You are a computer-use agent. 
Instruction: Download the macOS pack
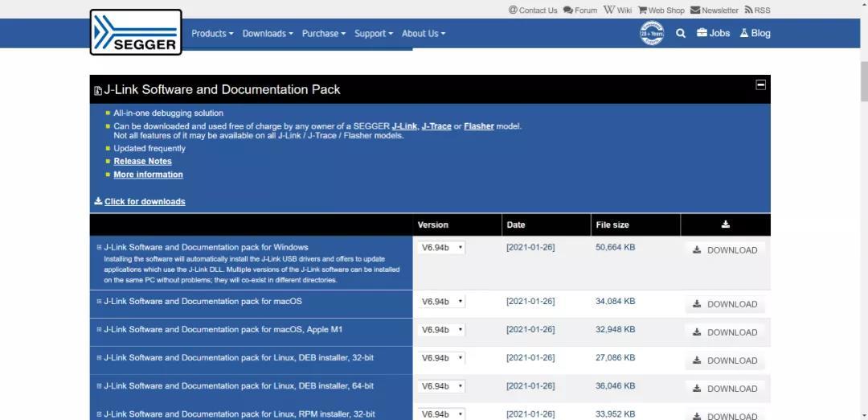[725, 304]
